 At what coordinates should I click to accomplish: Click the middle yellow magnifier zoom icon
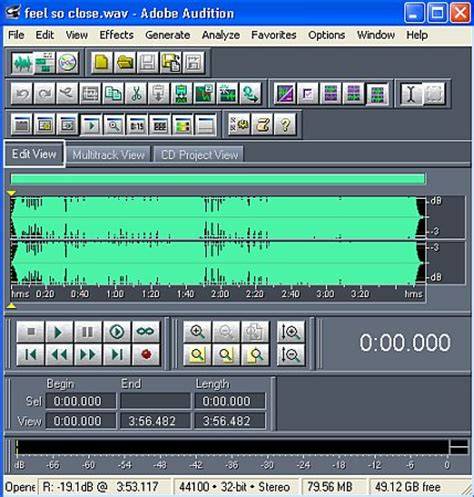226,355
